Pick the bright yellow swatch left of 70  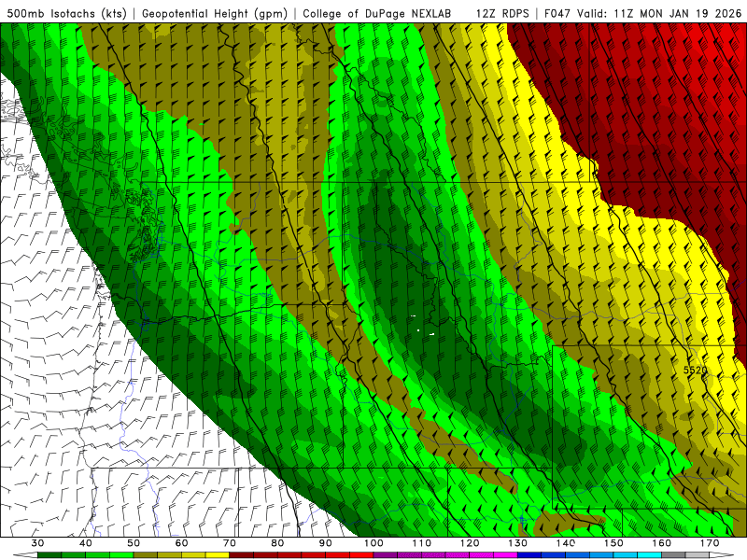218,555
